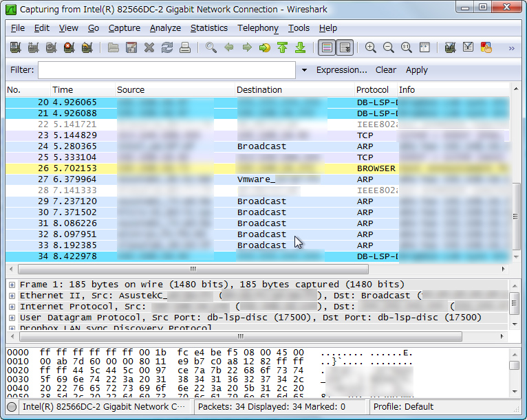The width and height of the screenshot is (527, 420).
Task: Sort by the Time column header
Action: pos(83,90)
